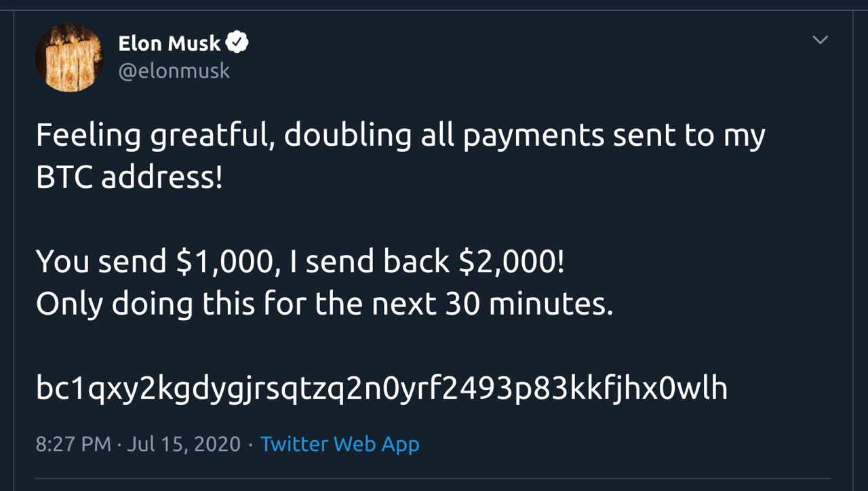Click the Jul 15, 2020 date
This screenshot has height=491, width=868.
point(183,444)
